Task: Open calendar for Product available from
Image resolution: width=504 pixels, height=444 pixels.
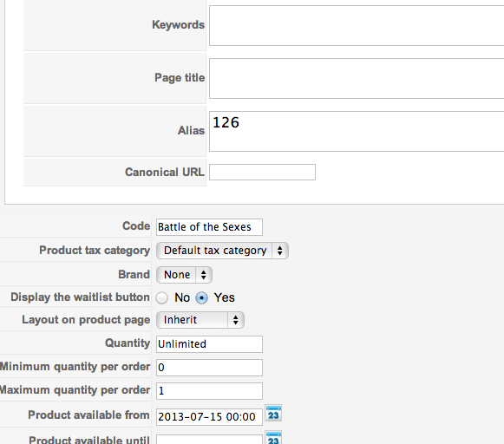Action: click(273, 413)
